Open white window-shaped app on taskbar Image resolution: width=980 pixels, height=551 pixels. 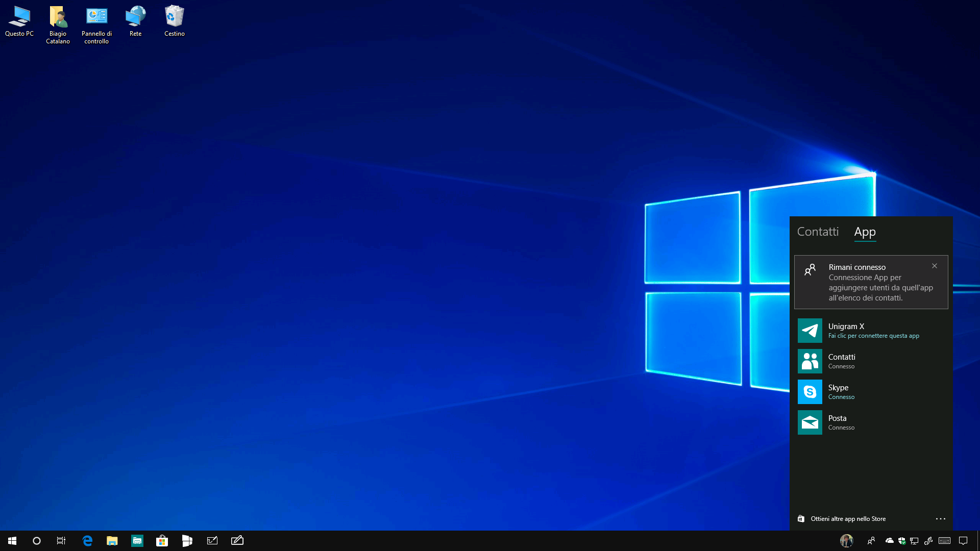[x=187, y=541]
